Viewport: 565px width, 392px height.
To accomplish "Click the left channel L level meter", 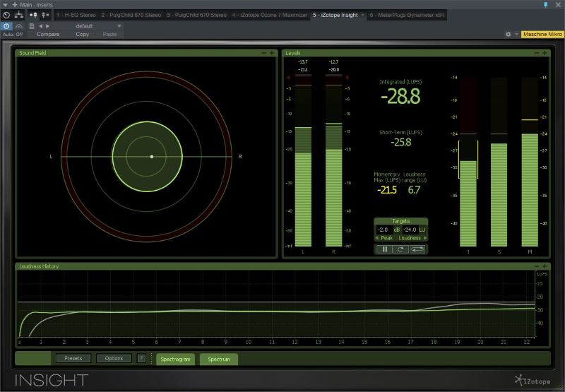I will [303, 160].
